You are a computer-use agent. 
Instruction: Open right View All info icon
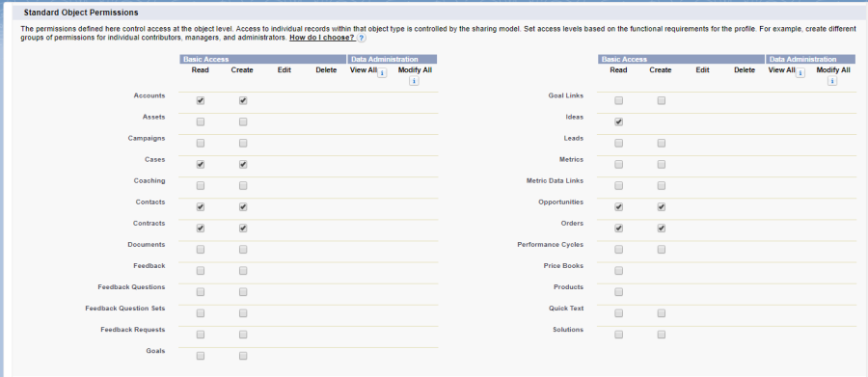click(800, 72)
